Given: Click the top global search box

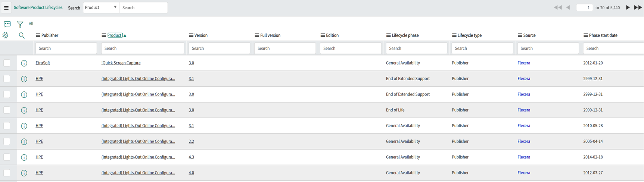Looking at the screenshot, I should [143, 7].
